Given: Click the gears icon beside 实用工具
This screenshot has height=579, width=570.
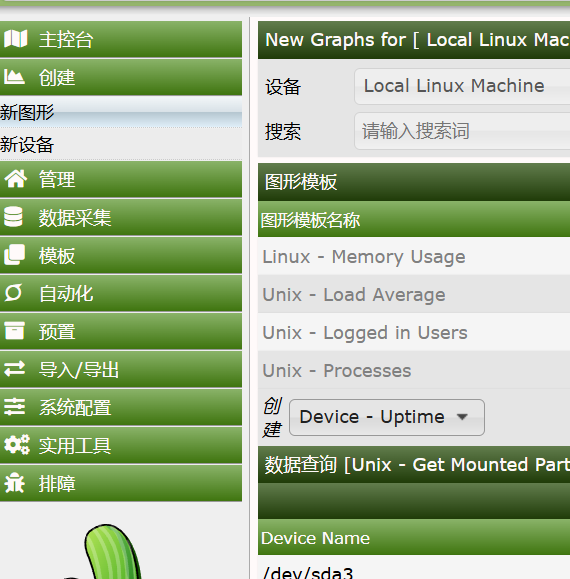Looking at the screenshot, I should [17, 445].
